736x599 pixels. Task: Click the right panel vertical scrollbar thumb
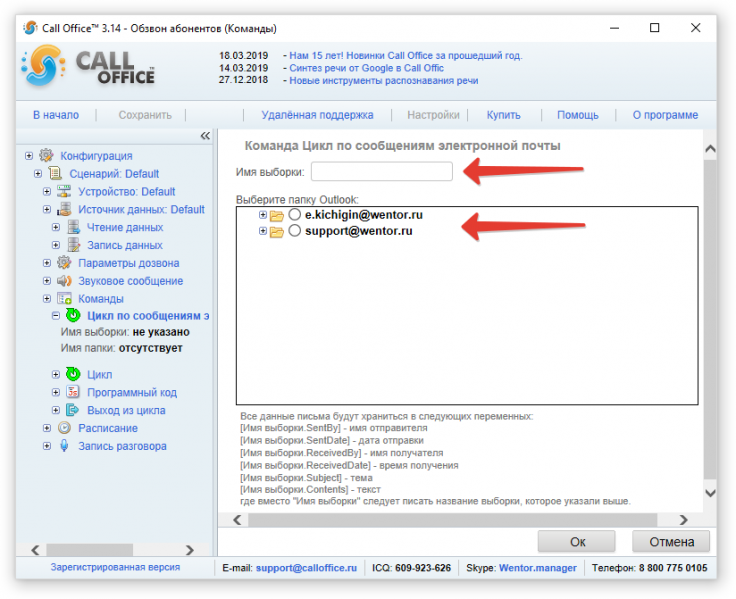pos(710,319)
